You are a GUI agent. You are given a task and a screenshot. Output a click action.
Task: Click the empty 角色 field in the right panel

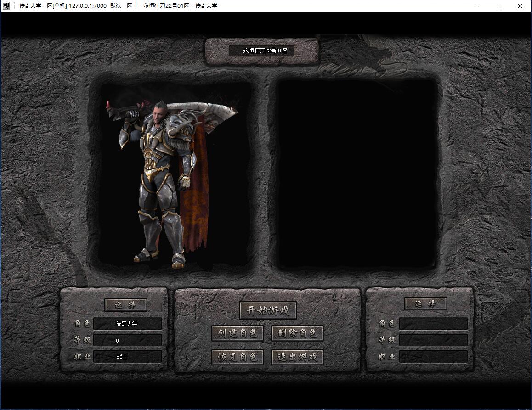pos(433,324)
